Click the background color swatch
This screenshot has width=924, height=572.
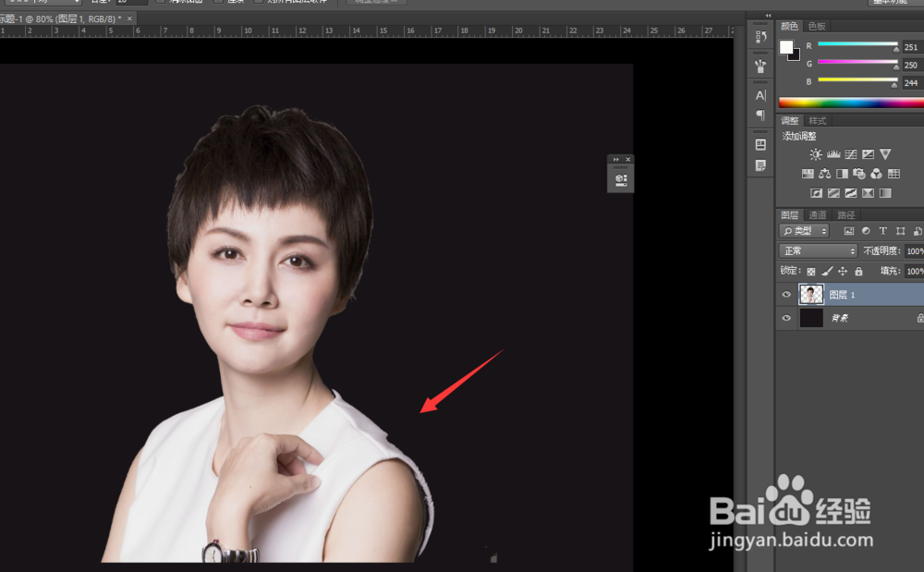(x=796, y=56)
